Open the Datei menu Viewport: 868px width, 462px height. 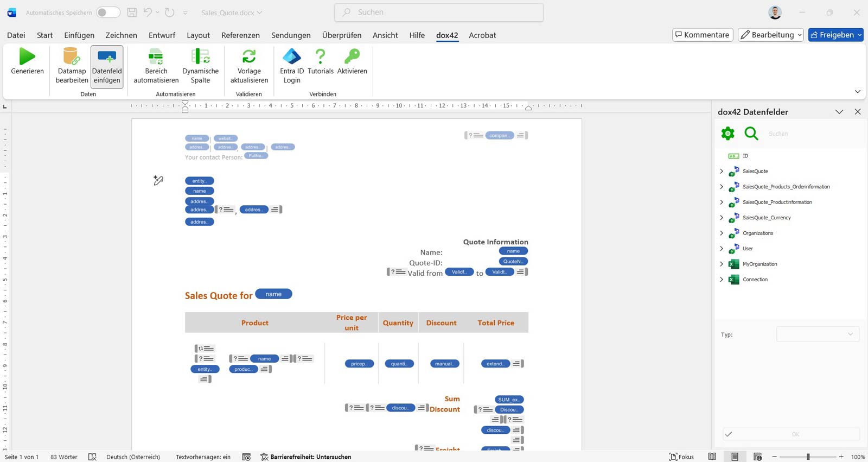point(16,35)
